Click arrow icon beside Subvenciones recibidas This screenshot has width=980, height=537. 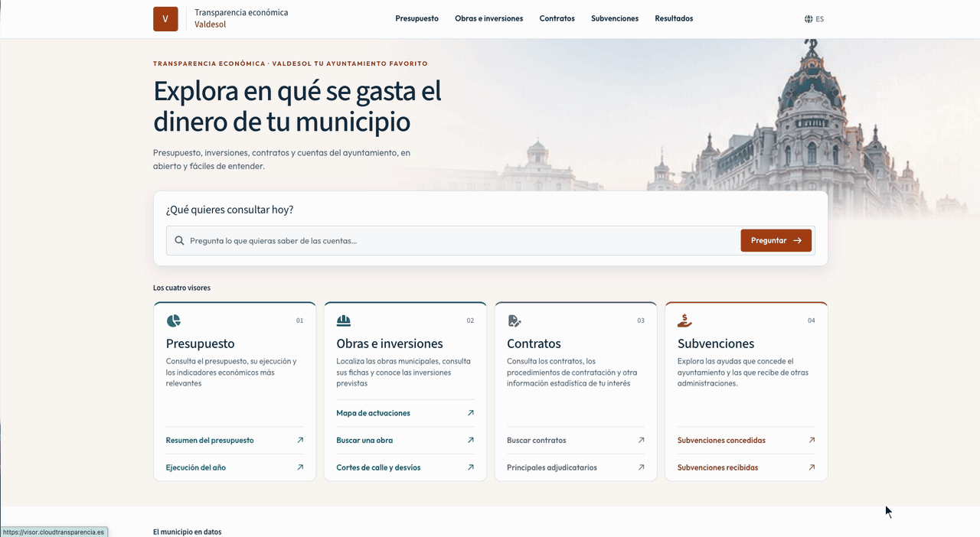point(812,467)
